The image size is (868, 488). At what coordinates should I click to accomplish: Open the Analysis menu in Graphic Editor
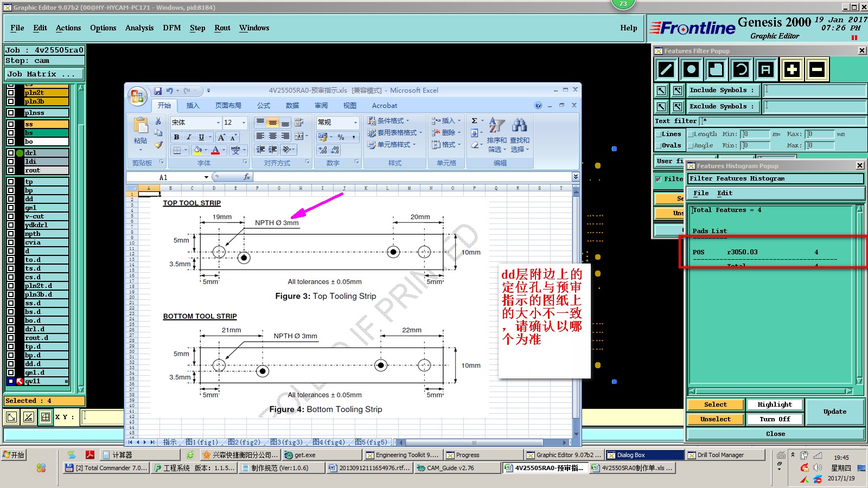pos(139,28)
